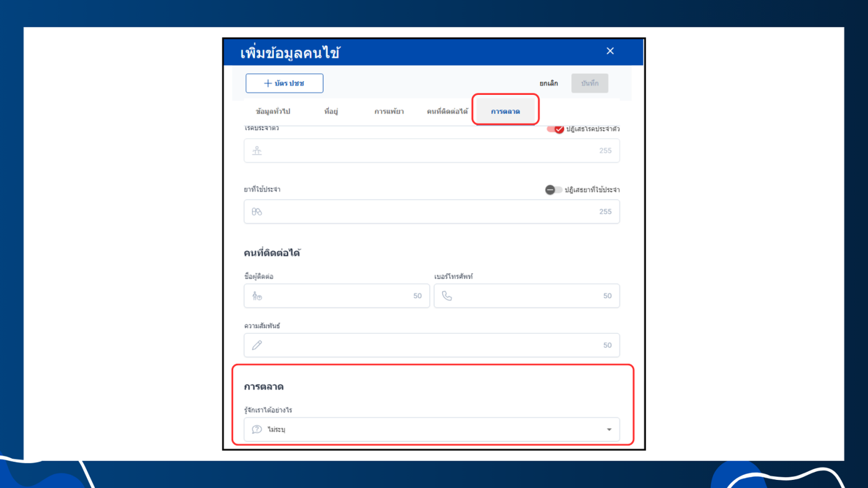The image size is (868, 488).
Task: Click the บันทึก save button
Action: 590,83
